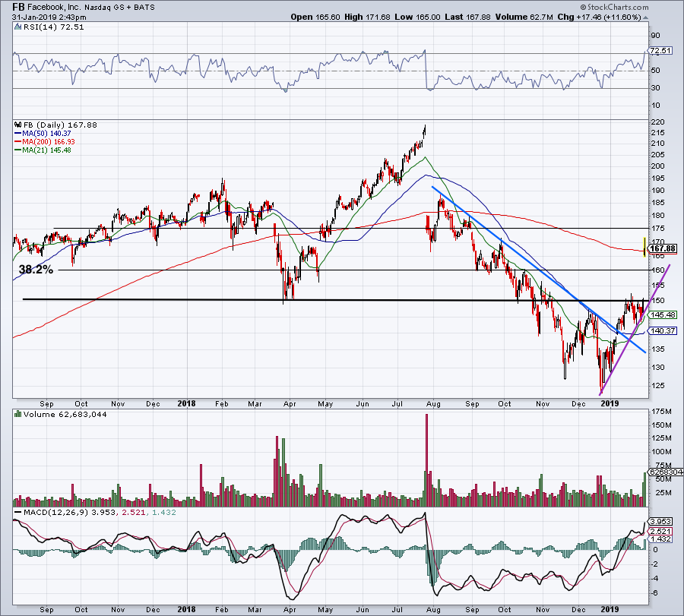Click the 2019 label on price chart axis
Viewport: 684px width, 616px height.
point(610,403)
